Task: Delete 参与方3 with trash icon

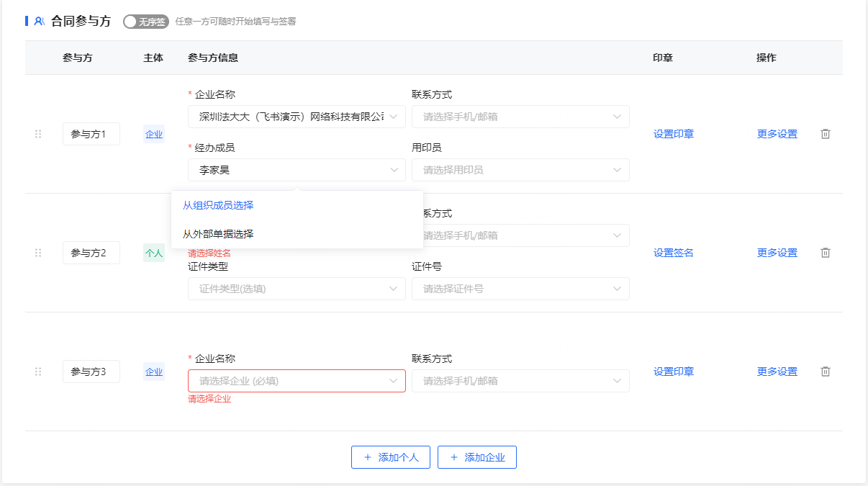Action: click(x=826, y=372)
